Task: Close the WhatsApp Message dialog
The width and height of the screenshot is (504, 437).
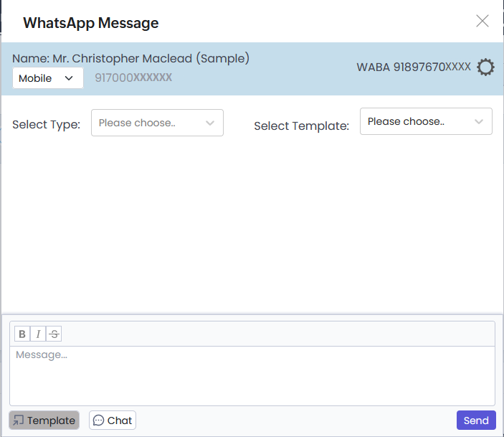Action: tap(482, 22)
